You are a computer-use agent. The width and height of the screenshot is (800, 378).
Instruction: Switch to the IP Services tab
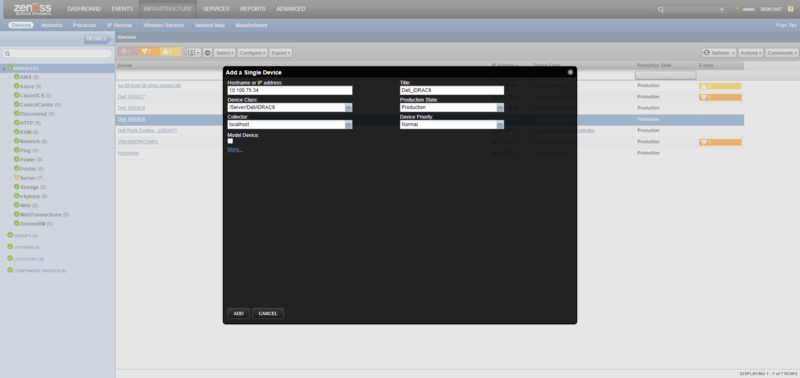click(119, 25)
